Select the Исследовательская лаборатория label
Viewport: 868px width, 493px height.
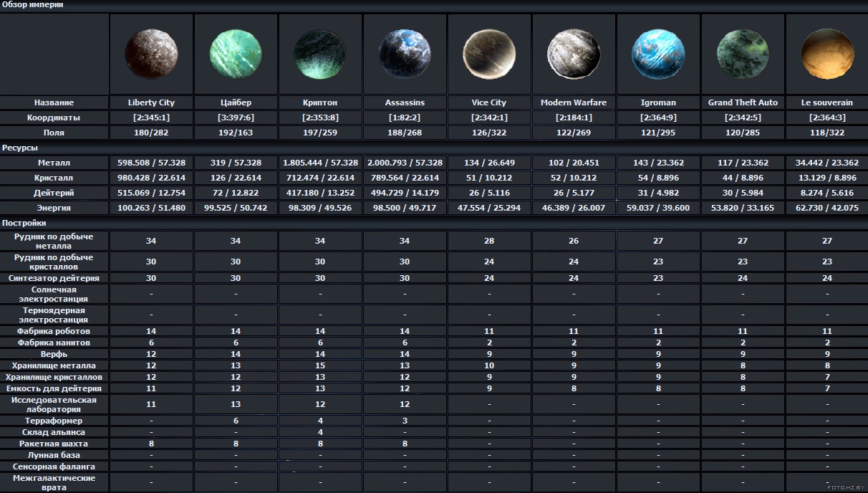(54, 404)
